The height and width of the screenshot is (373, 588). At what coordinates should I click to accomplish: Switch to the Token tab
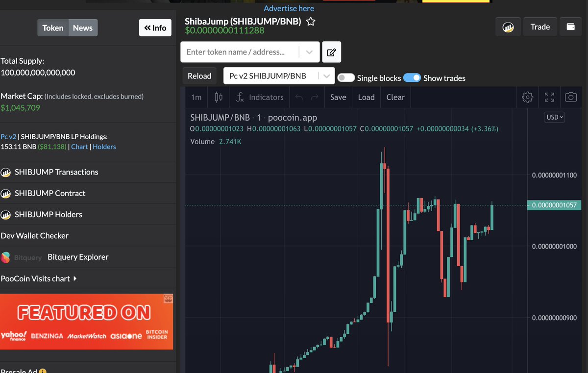(53, 28)
